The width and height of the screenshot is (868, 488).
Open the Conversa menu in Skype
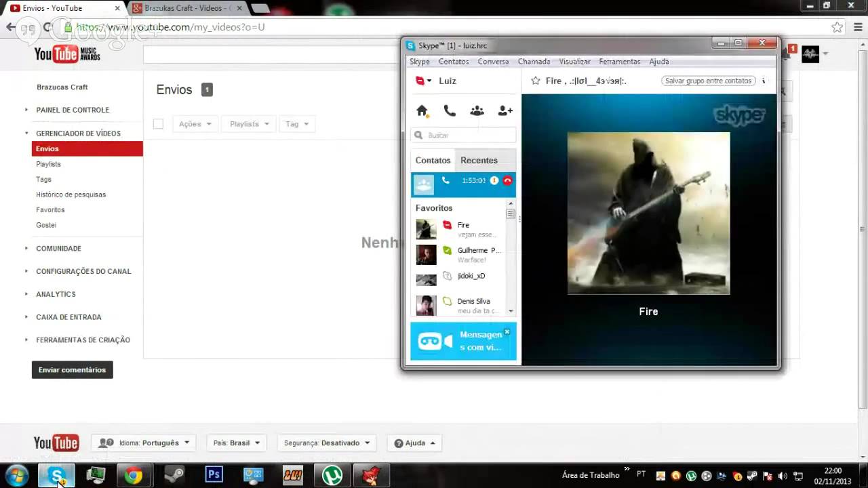tap(493, 62)
